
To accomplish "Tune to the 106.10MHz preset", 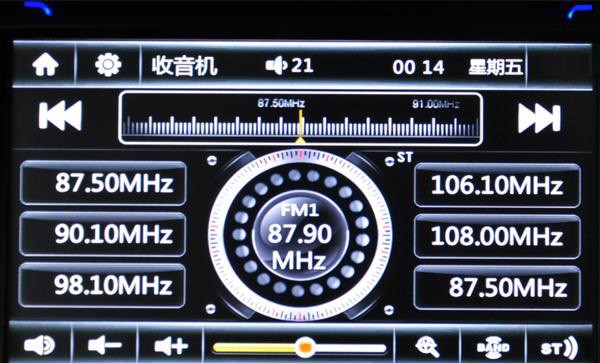I will click(497, 185).
